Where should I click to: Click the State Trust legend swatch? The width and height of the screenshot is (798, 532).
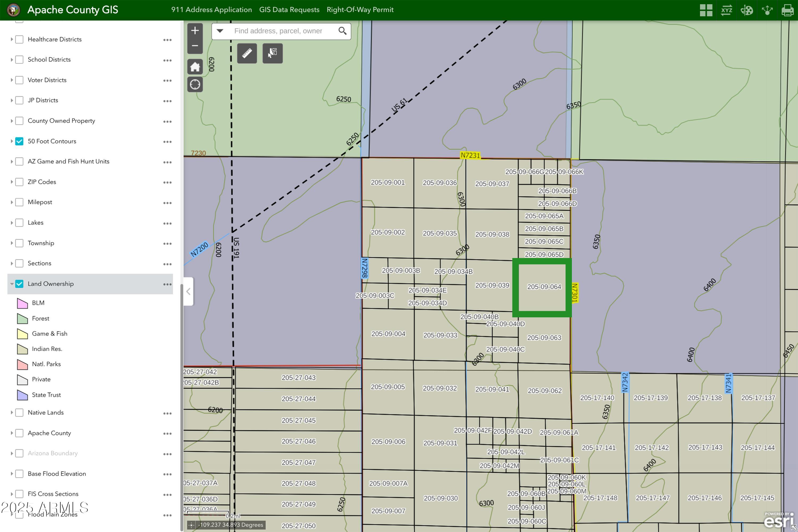coord(22,395)
